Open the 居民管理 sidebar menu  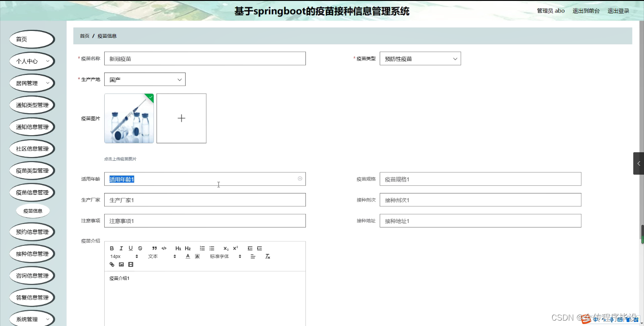point(32,83)
